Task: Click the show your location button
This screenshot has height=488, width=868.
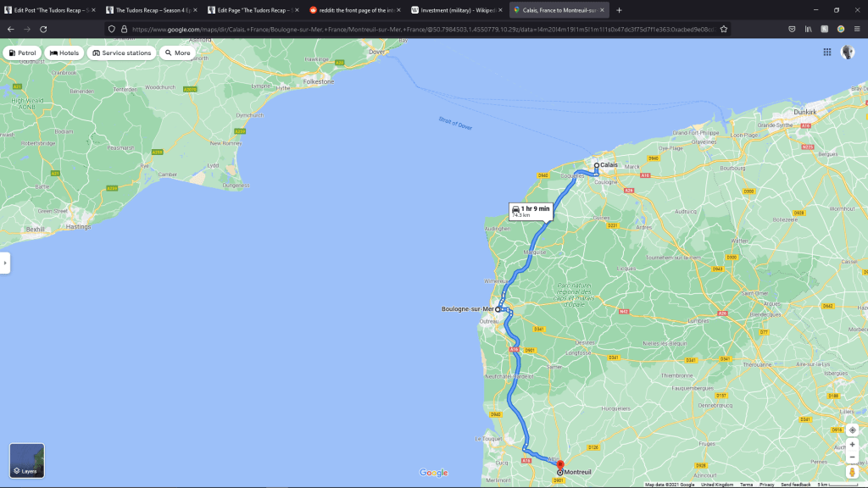Action: pyautogui.click(x=852, y=430)
